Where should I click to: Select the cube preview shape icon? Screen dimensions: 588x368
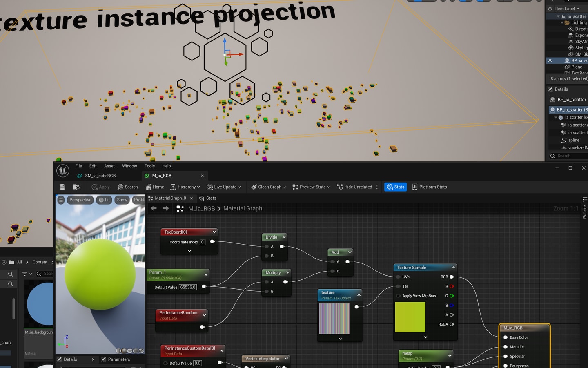coord(136,351)
